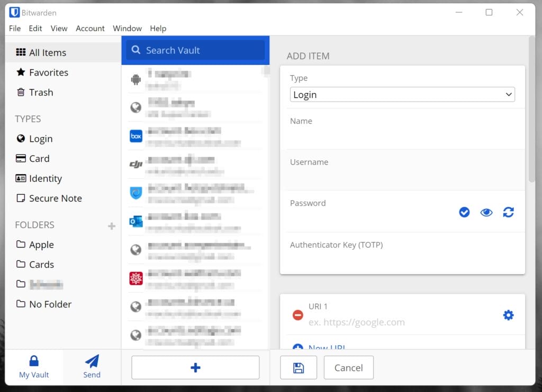The image size is (542, 392).
Task: Click the Authenticator Key (TOTP) field
Action: pyautogui.click(x=402, y=253)
